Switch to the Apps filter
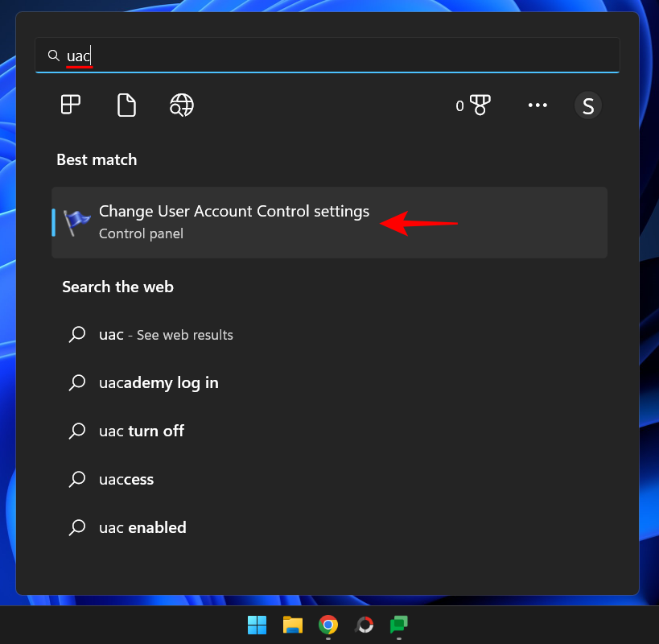 71,105
